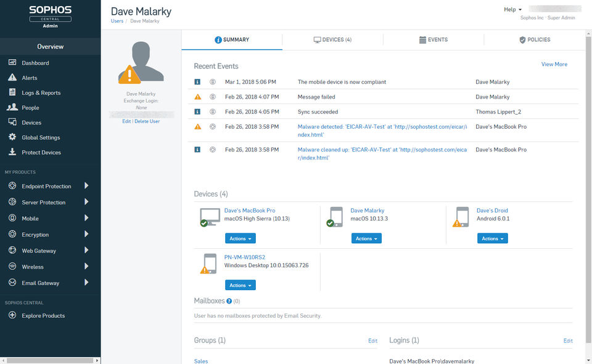Viewport: 592px width, 364px height.
Task: Open the Malware detected EICAR-AV-Test event link
Action: point(382,131)
